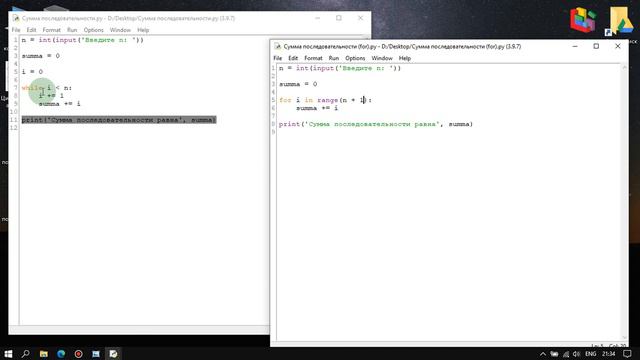Close the (for).py window
This screenshot has width=640, height=360.
[x=618, y=46]
